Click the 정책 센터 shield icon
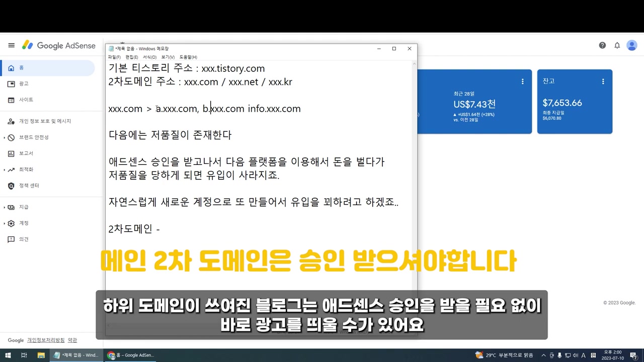 (x=11, y=186)
